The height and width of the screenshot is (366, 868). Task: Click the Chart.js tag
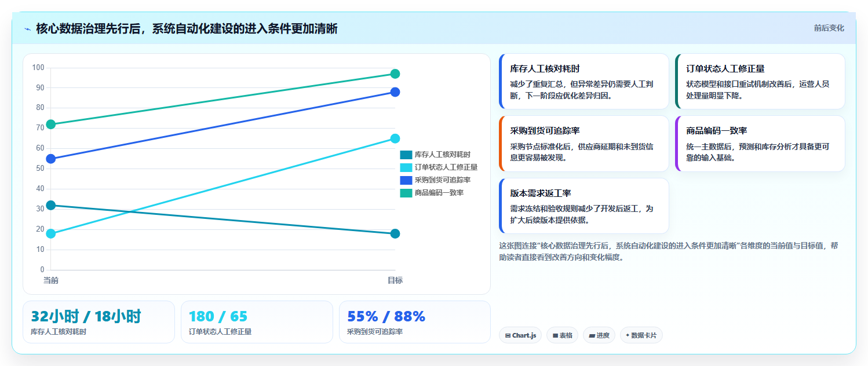[520, 335]
